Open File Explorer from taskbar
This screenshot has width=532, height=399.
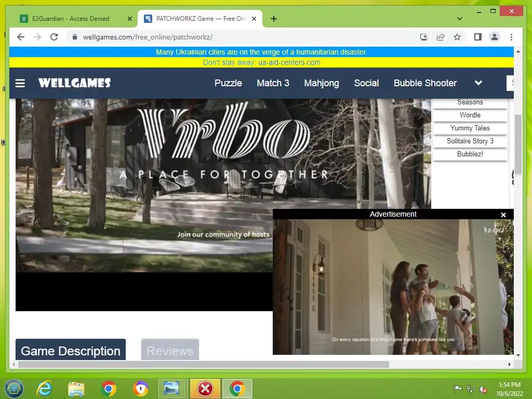point(76,389)
